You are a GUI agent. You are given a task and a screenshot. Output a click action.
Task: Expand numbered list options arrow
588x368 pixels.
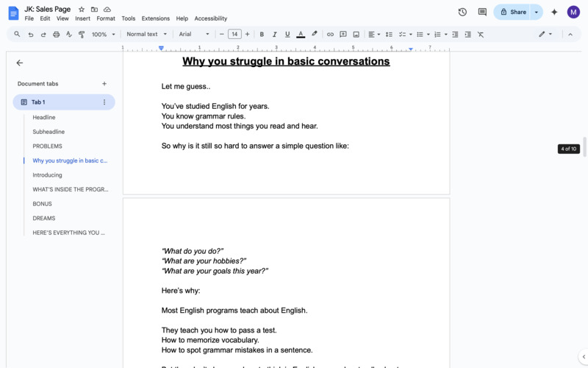coord(446,35)
